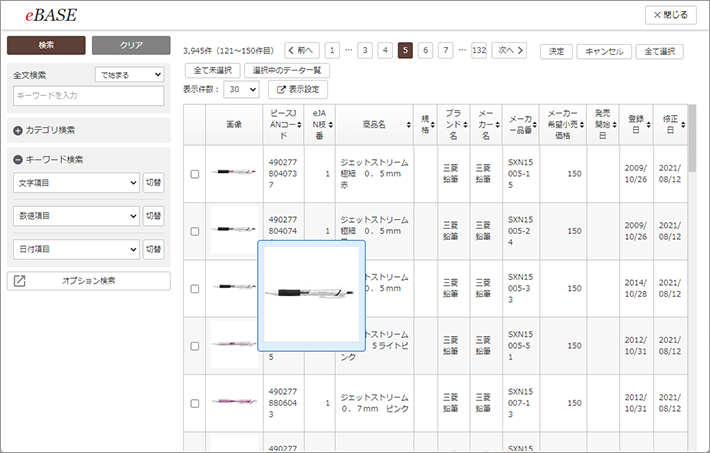Jump to page 1
The width and height of the screenshot is (710, 453).
tap(332, 51)
